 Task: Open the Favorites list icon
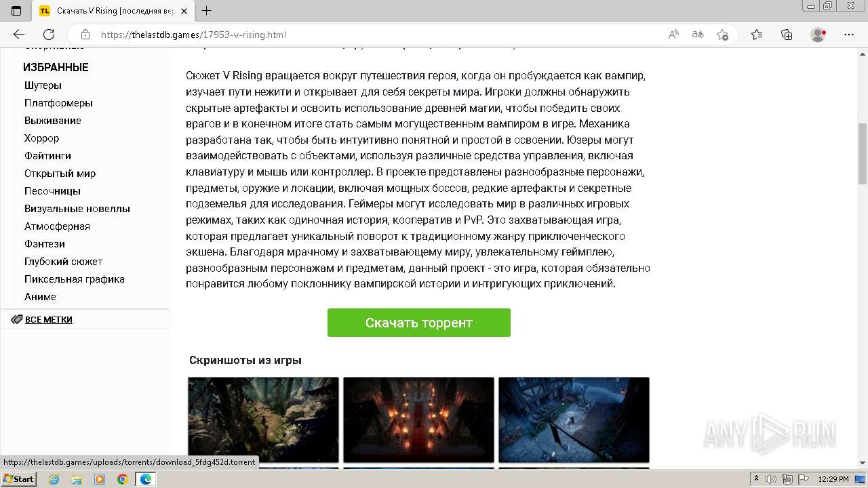point(757,35)
